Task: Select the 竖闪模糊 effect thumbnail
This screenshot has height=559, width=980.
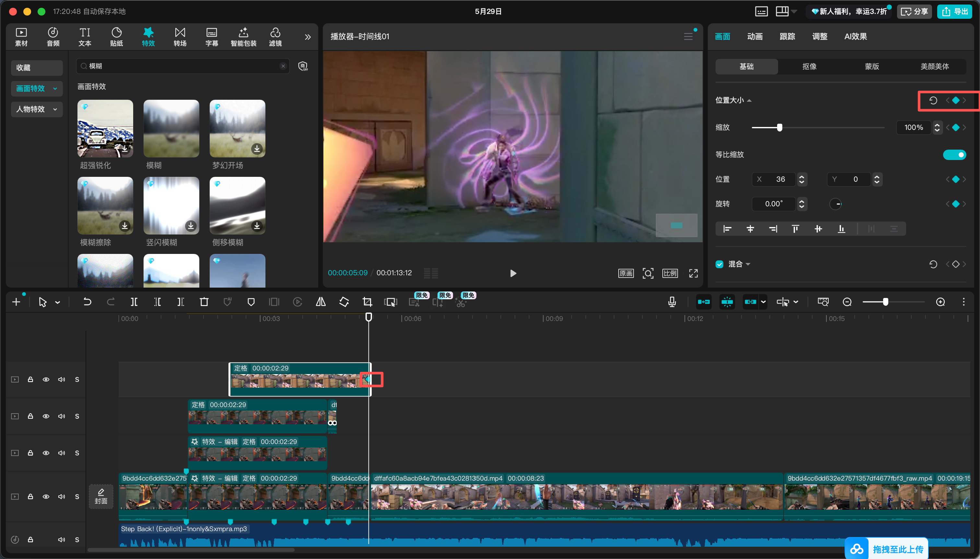Action: pos(171,206)
